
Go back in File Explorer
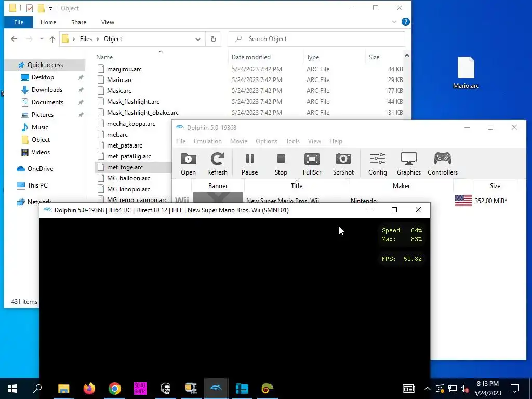click(x=14, y=39)
